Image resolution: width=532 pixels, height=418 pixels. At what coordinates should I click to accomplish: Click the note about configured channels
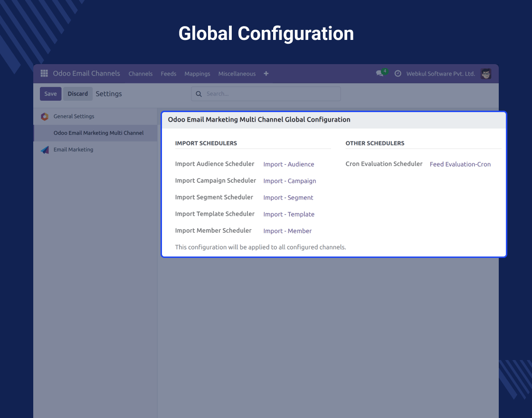click(261, 247)
